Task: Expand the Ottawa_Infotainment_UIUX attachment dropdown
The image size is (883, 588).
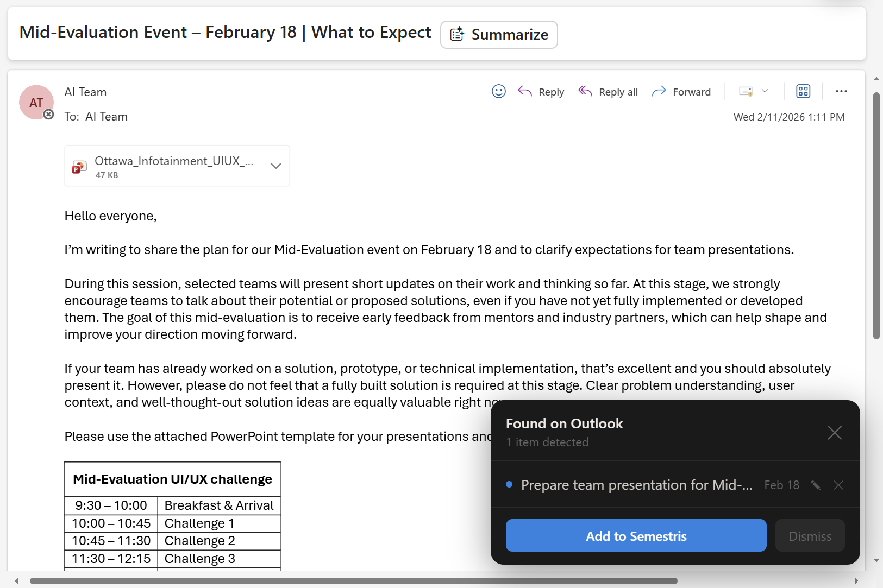Action: (276, 166)
